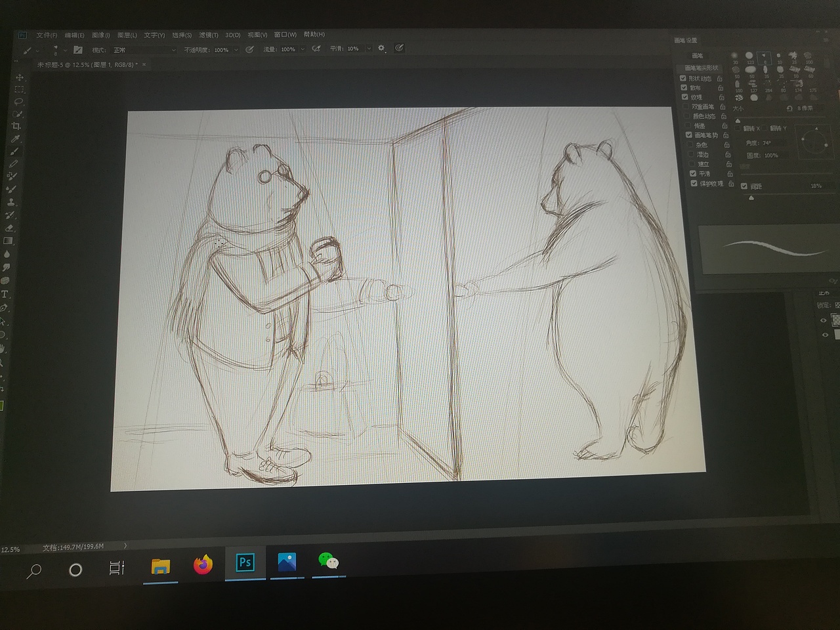This screenshot has height=630, width=840.
Task: Select the Crop tool
Action: point(16,126)
